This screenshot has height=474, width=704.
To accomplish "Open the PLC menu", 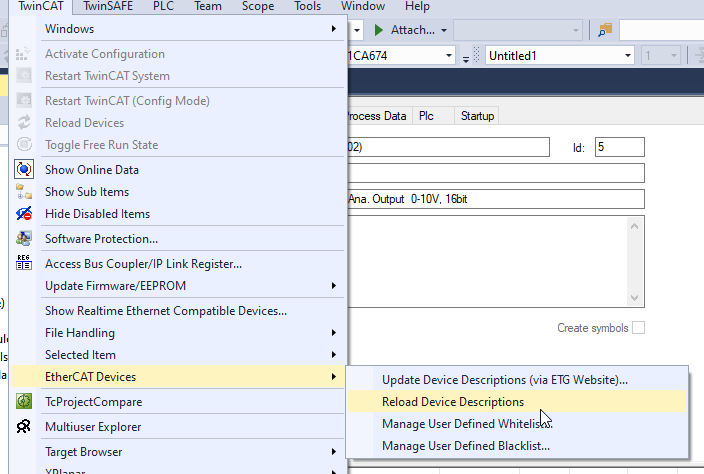I will (x=163, y=6).
